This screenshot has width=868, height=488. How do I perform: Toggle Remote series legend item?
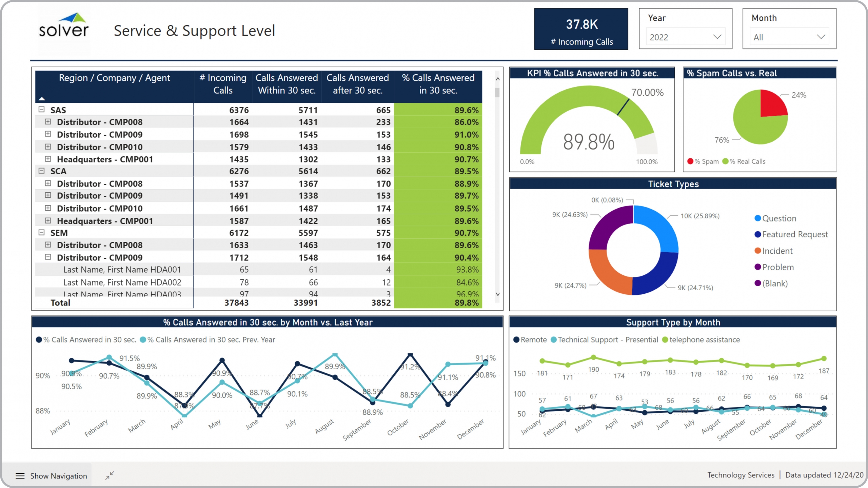click(x=530, y=340)
